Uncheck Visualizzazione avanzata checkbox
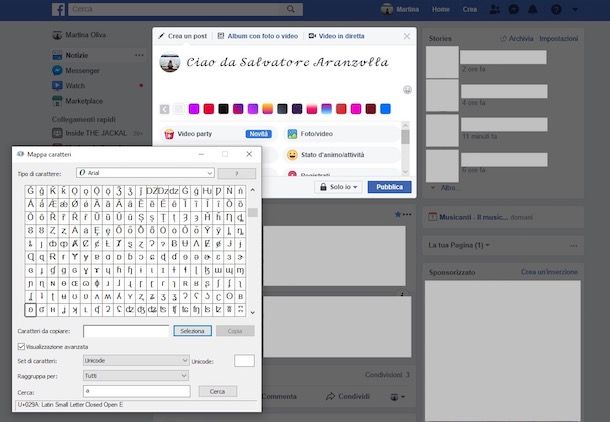 click(21, 347)
